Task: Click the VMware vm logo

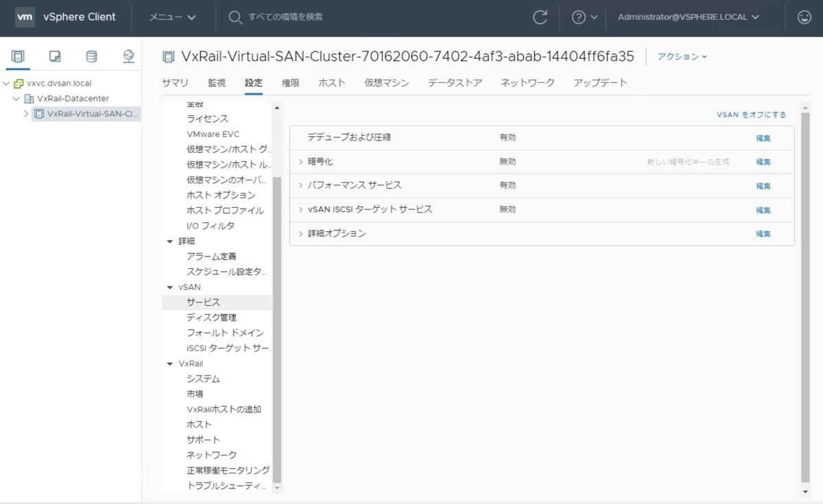Action: (x=25, y=17)
